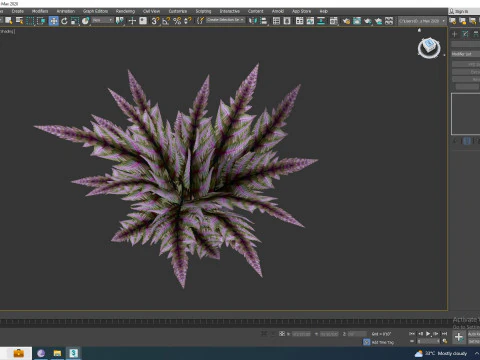Image resolution: width=480 pixels, height=360 pixels.
Task: Activate the Select and Place tool
Action: 86,21
